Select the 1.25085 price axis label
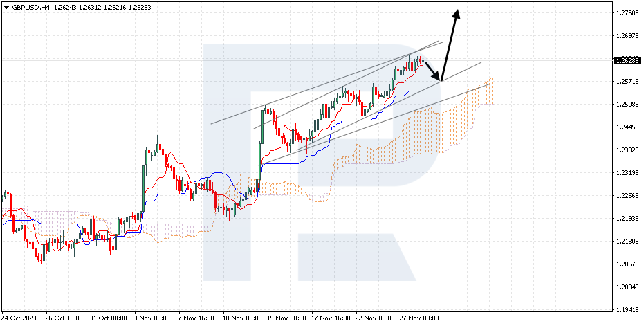Screen dimensions: 644x326 626,105
